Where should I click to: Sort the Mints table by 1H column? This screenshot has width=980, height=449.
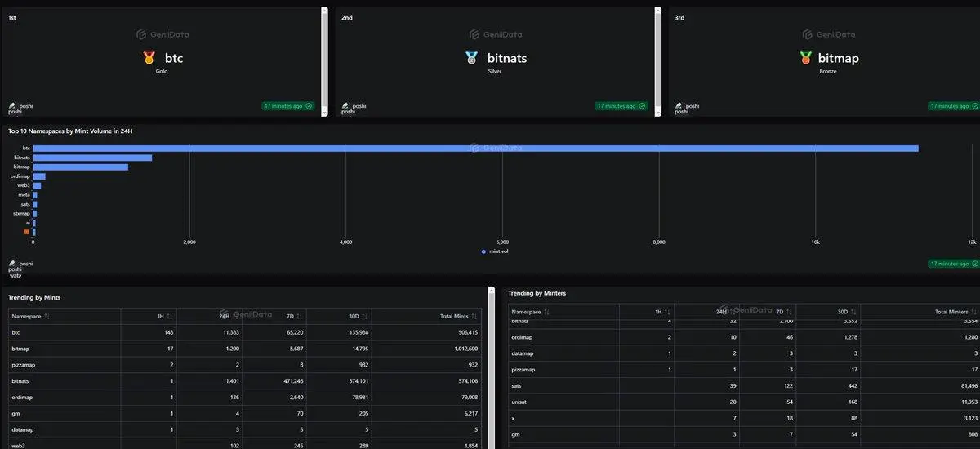pos(170,316)
